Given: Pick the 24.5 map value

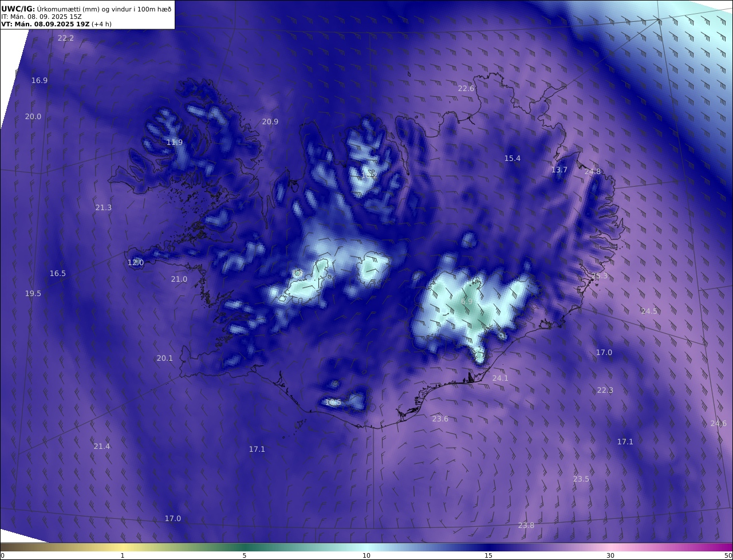Looking at the screenshot, I should (649, 311).
